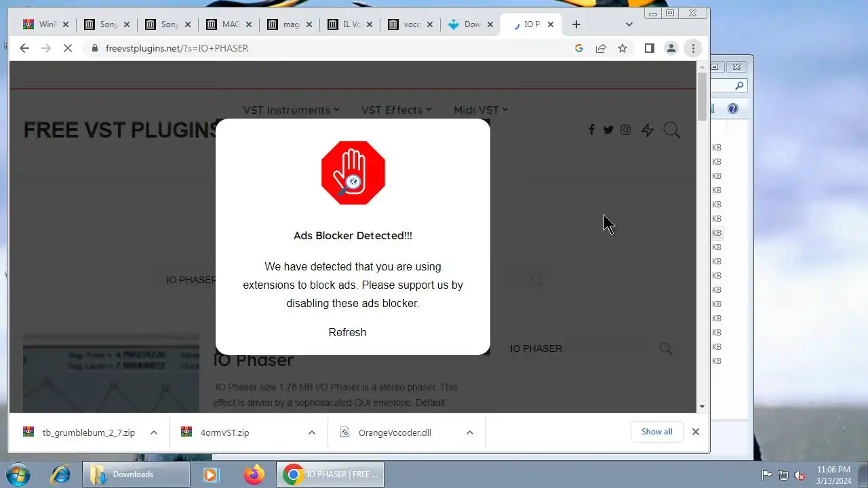Viewport: 868px width, 488px height.
Task: Click Refresh in the ad blocker dialog
Action: coord(347,332)
